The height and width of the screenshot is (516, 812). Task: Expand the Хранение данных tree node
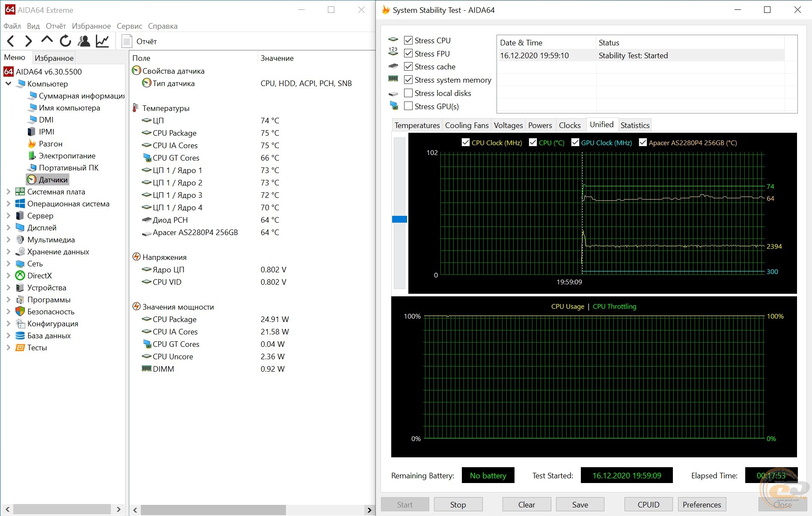tap(9, 252)
